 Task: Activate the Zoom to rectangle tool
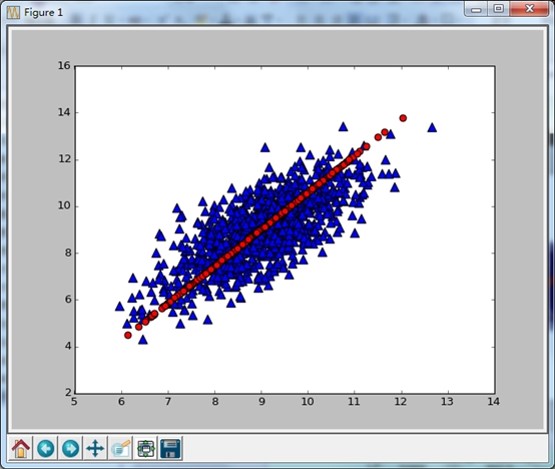120,448
